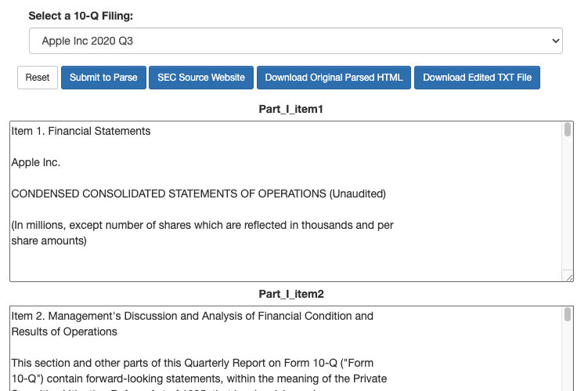The image size is (588, 391).
Task: Click the 'share amounts)' line
Action: 49,241
